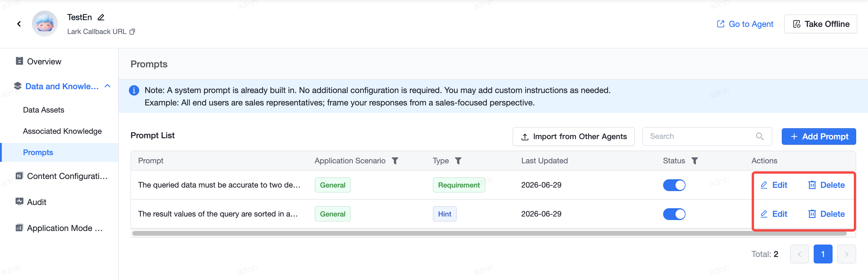This screenshot has height=280, width=868.
Task: Click the search magnifier icon
Action: tap(759, 136)
